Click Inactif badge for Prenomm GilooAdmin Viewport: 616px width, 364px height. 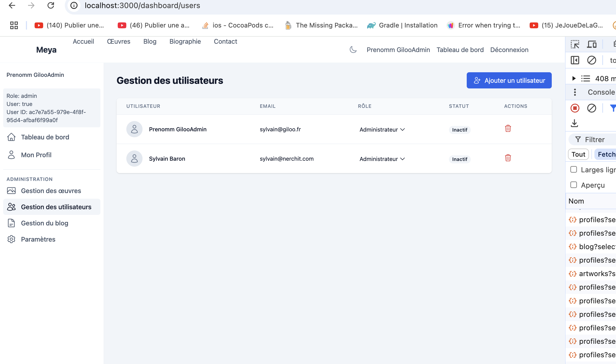460,130
